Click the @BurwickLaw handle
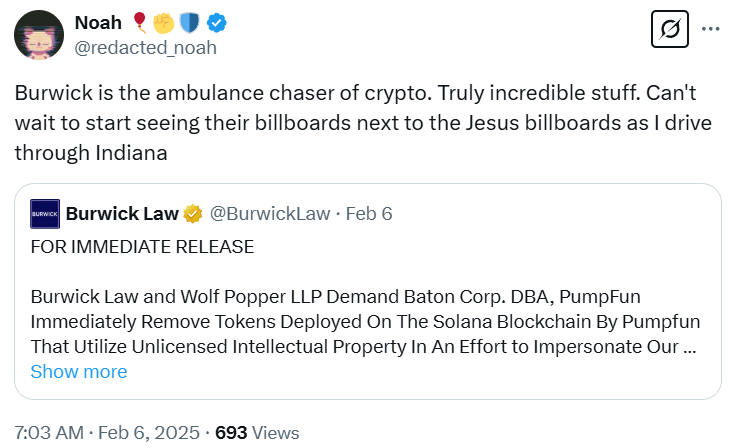This screenshot has height=448, width=737. click(x=269, y=213)
